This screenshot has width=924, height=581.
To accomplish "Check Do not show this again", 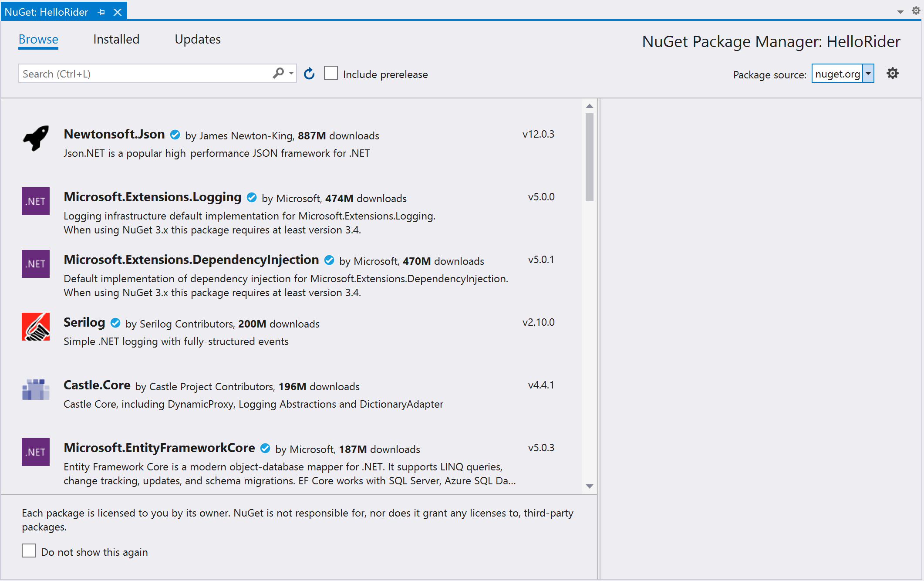I will coord(29,551).
